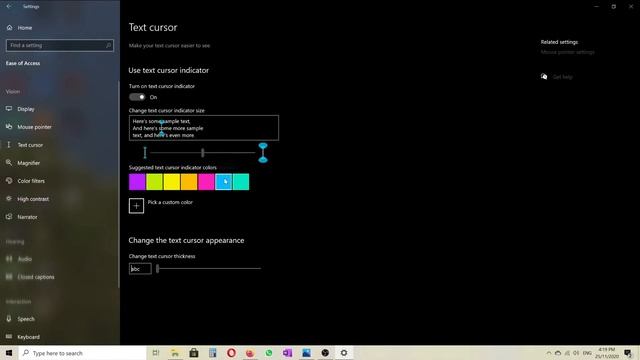640x360 pixels.
Task: Open the Windows Start menu
Action: [9, 353]
